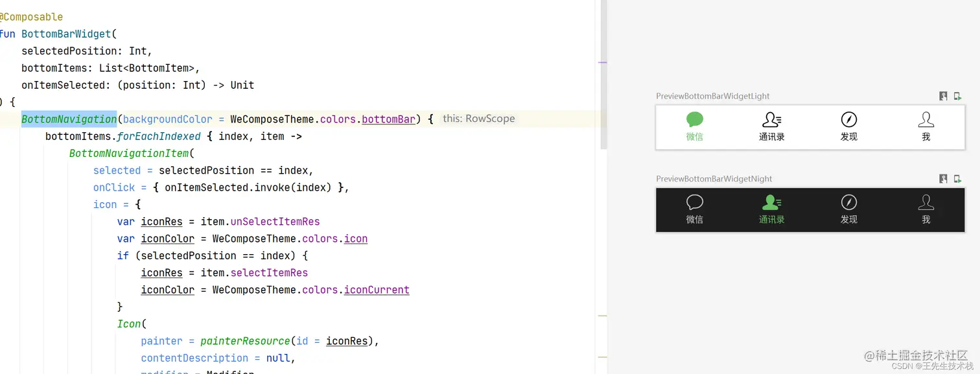The width and height of the screenshot is (980, 374).
Task: Click the onItemSelected parameter declaration
Action: point(138,85)
